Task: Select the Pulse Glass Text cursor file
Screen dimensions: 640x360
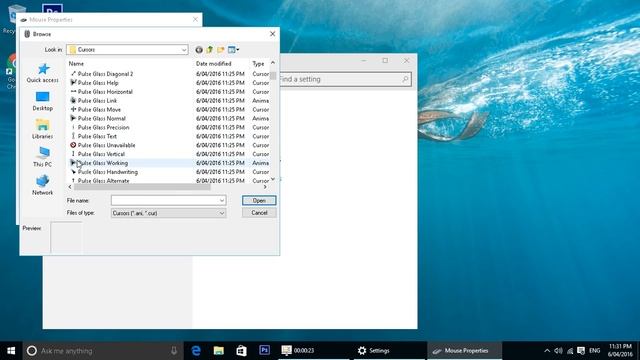Action: pyautogui.click(x=97, y=136)
